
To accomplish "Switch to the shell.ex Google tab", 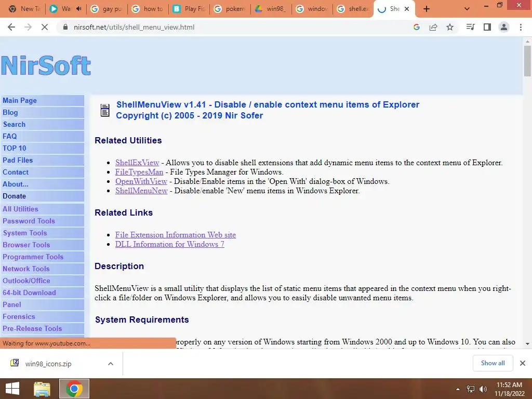I will [x=353, y=9].
